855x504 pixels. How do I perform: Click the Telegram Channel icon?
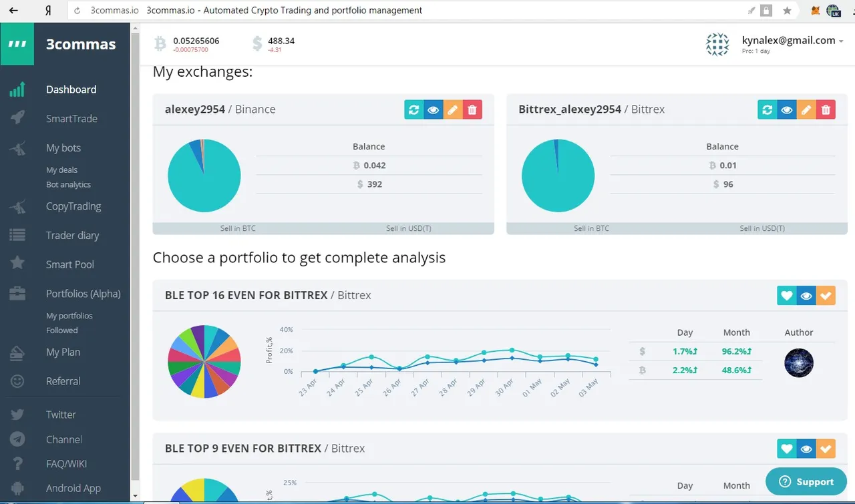(x=17, y=439)
